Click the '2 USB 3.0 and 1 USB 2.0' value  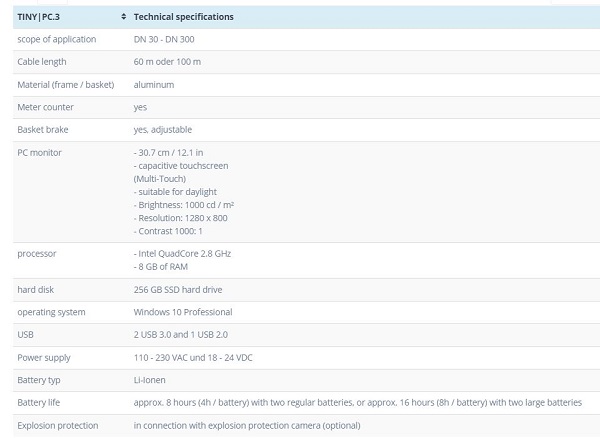pyautogui.click(x=181, y=335)
